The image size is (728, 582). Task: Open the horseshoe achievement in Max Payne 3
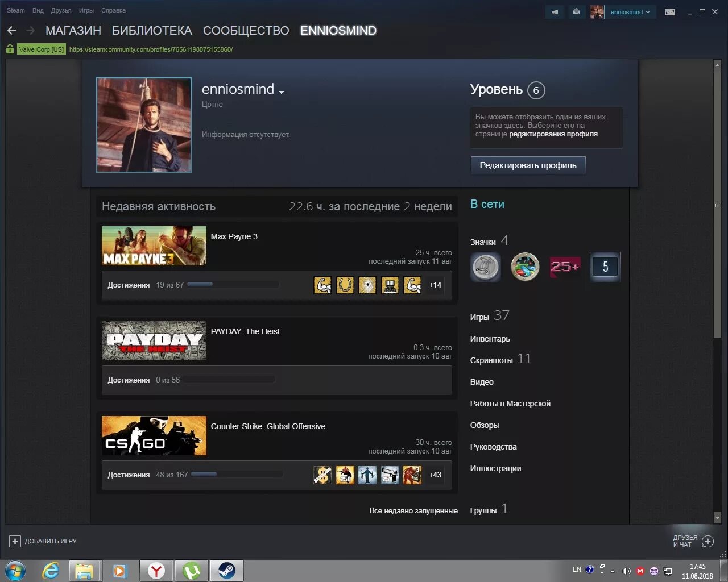345,285
